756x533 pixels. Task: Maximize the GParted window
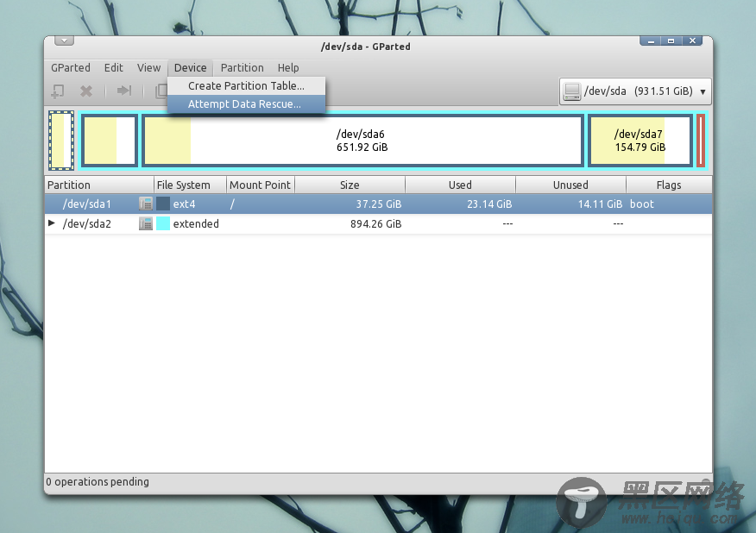pos(671,41)
